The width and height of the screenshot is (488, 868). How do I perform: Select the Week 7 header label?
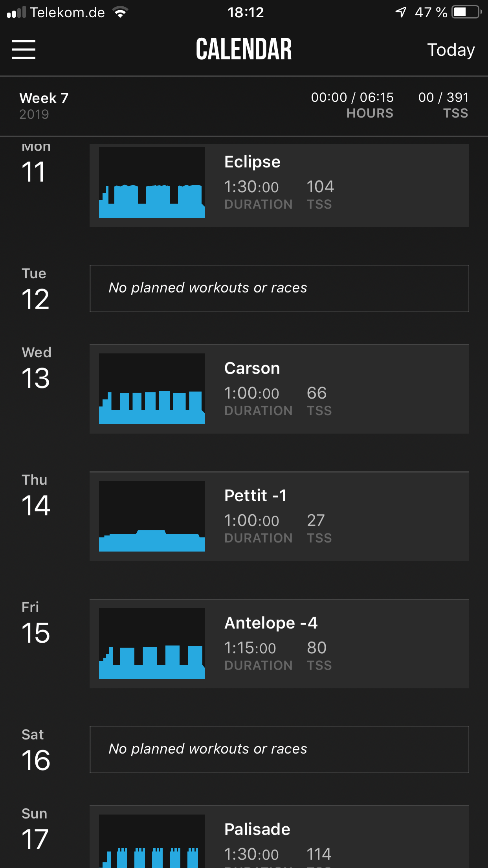point(44,98)
